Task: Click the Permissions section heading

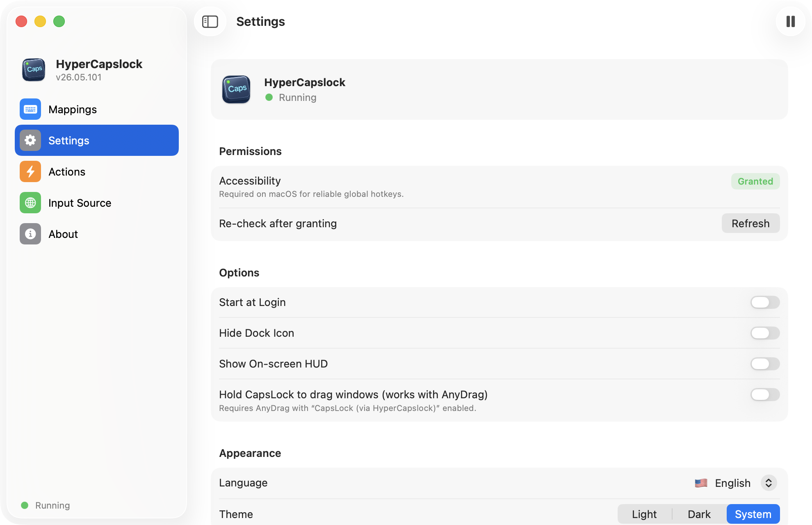Action: 250,151
